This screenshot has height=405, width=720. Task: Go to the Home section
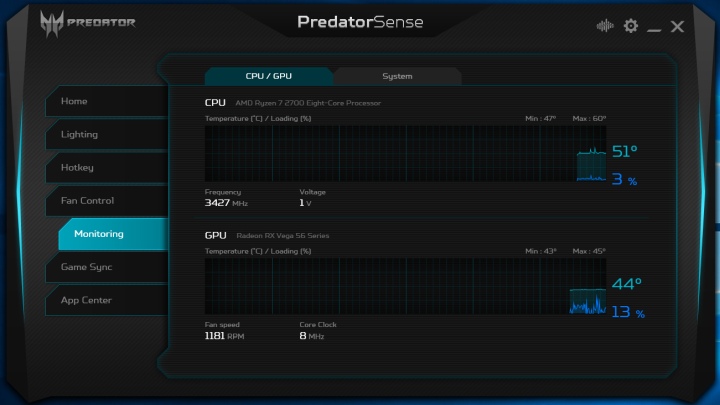click(x=107, y=101)
